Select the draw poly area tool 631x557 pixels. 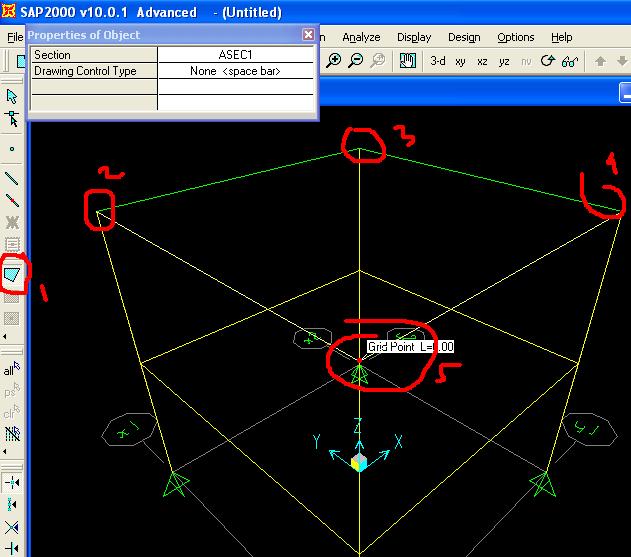pos(12,274)
